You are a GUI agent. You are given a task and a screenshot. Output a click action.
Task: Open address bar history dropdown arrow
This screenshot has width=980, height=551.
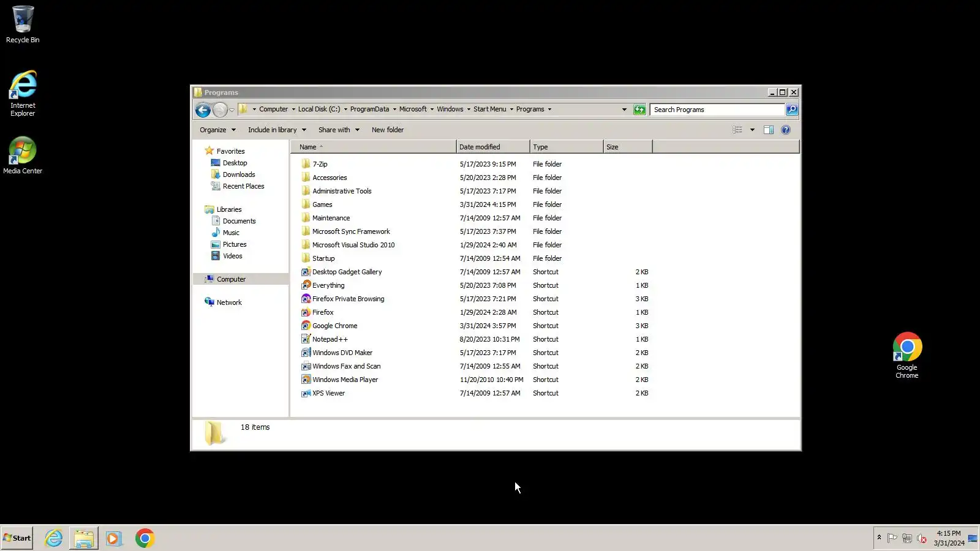[624, 110]
